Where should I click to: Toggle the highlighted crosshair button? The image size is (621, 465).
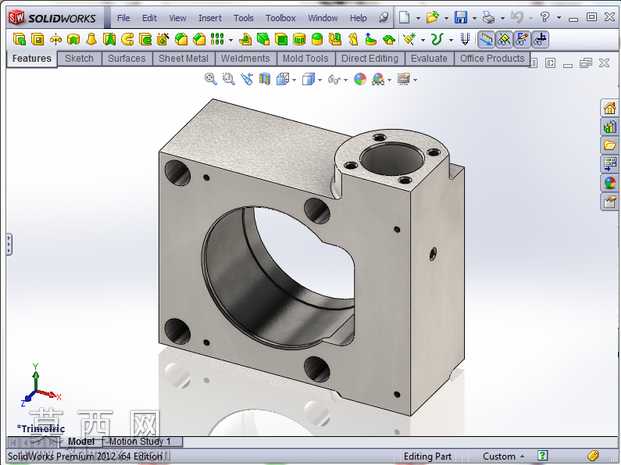[540, 40]
